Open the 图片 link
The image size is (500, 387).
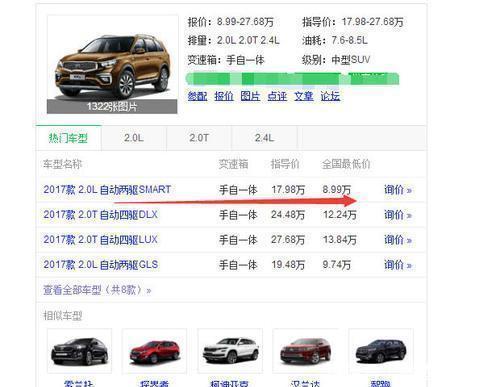click(x=250, y=96)
